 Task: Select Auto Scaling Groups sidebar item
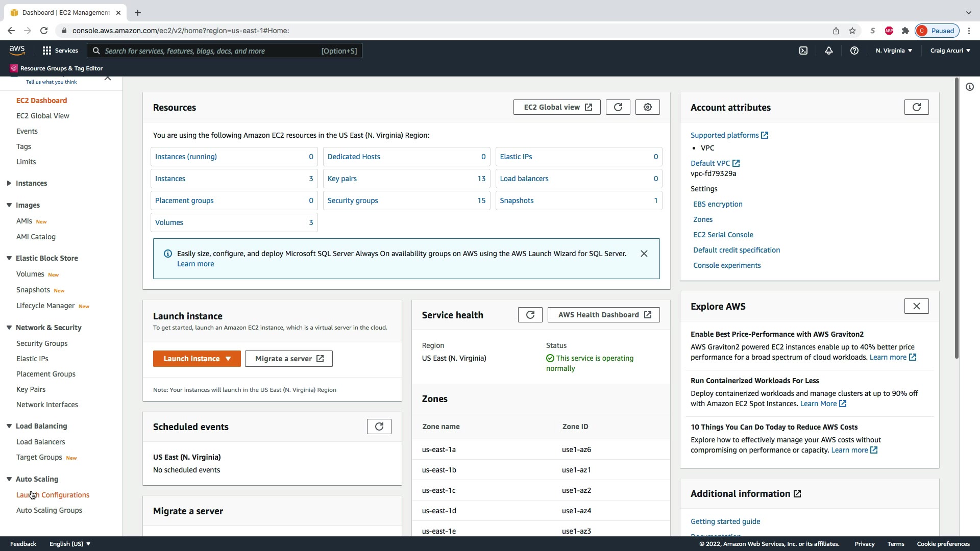(49, 510)
